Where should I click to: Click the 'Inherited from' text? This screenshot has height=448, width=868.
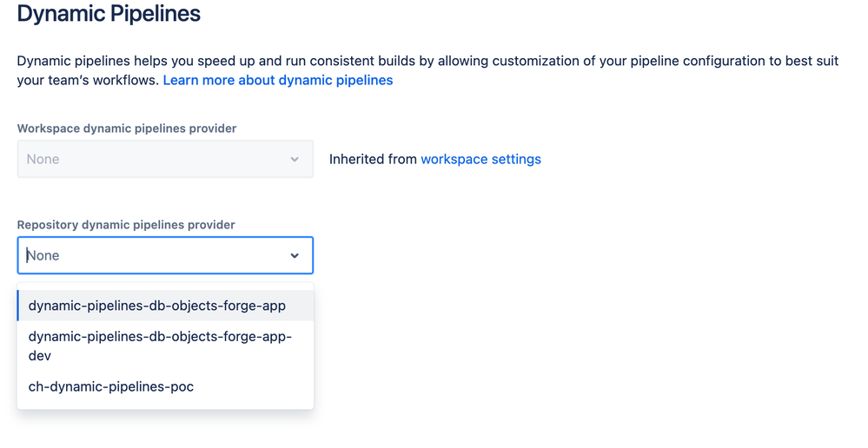coord(373,159)
